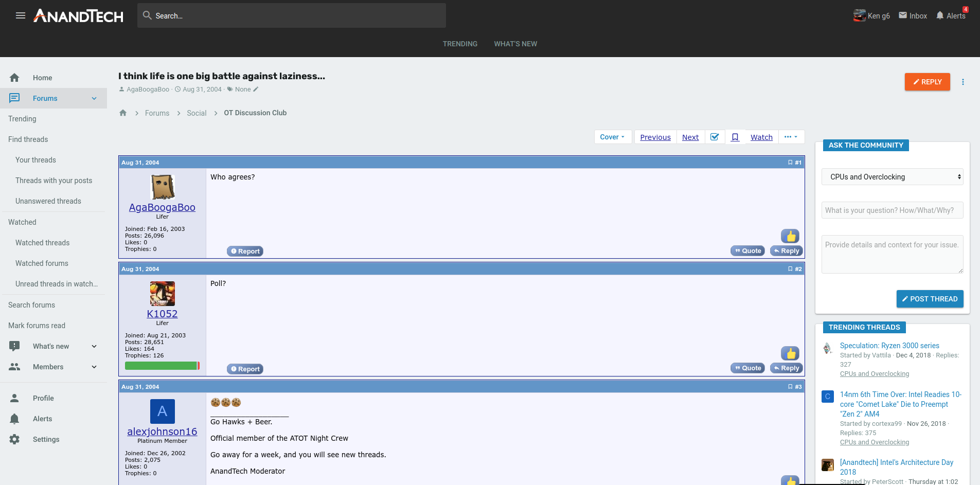Select the Like thumbs-up icon on post #1
Viewport: 980px width, 485px height.
point(790,236)
